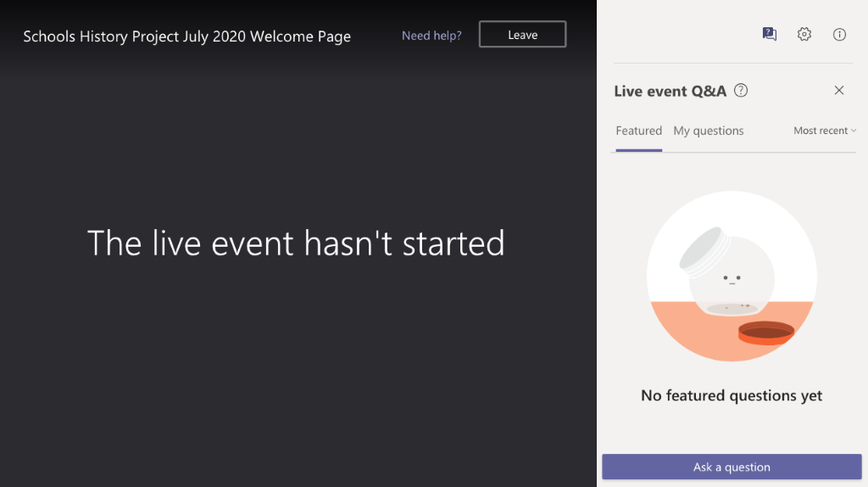Open device settings gear icon
Screen dimensions: 868x487
[x=804, y=34]
